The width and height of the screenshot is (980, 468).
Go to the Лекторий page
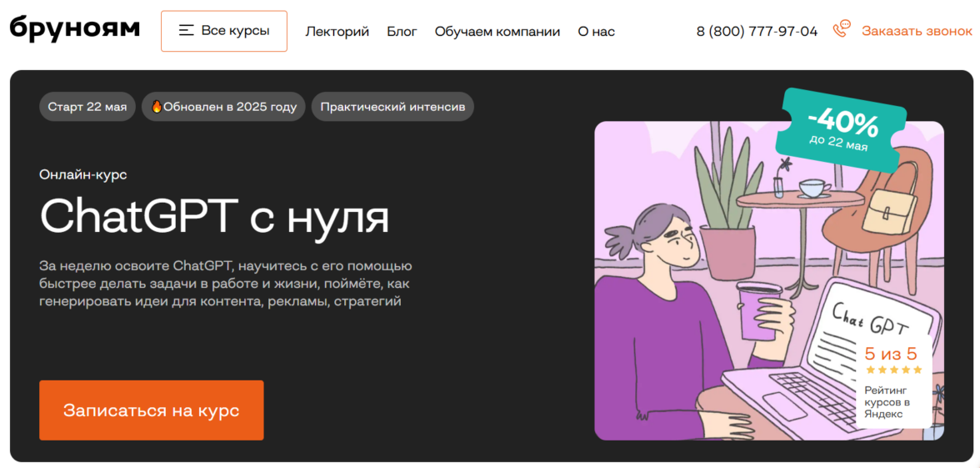pyautogui.click(x=337, y=32)
